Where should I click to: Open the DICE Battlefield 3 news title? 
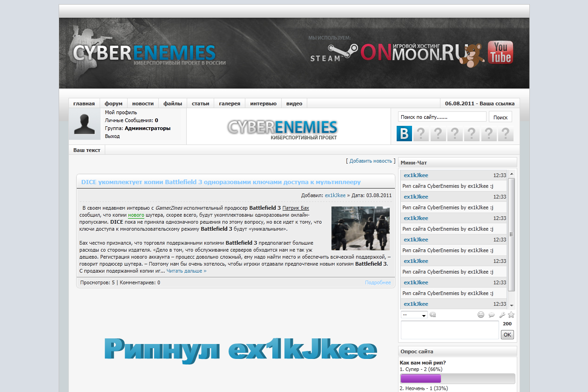[x=221, y=182]
